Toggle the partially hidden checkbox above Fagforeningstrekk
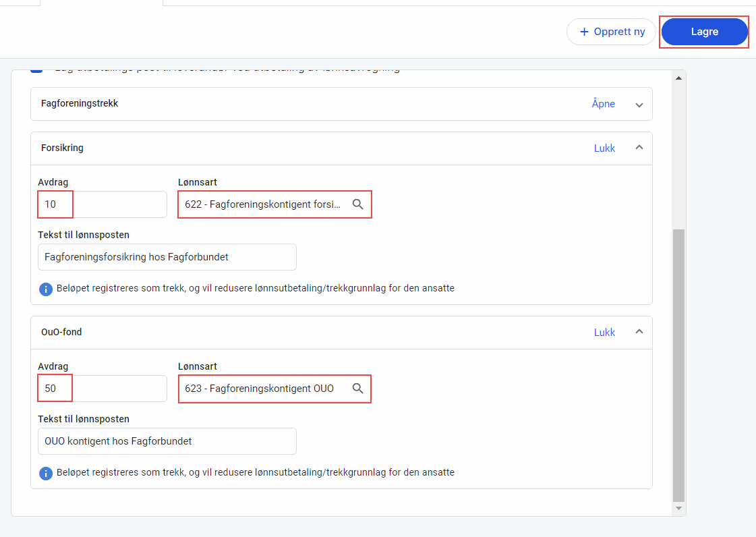 pyautogui.click(x=36, y=69)
